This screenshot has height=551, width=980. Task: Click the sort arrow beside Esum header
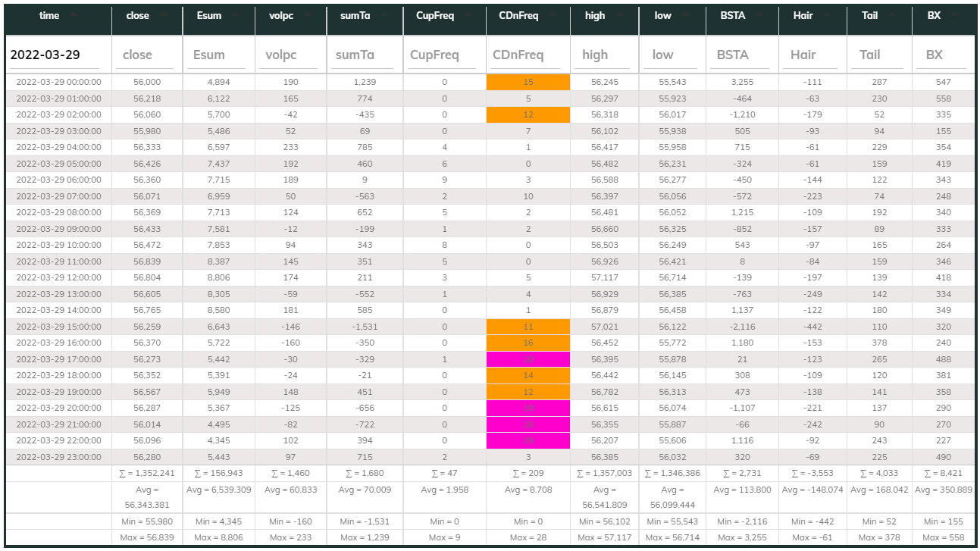[x=236, y=15]
